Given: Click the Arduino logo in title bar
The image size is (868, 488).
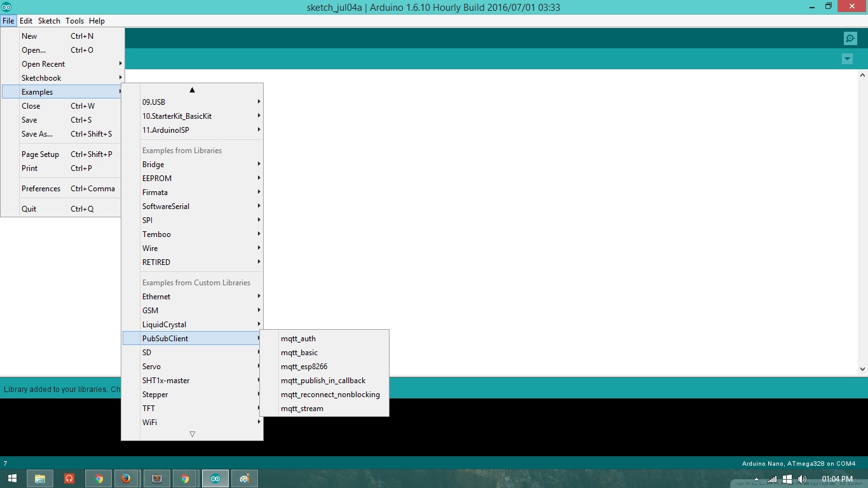Looking at the screenshot, I should coord(6,7).
